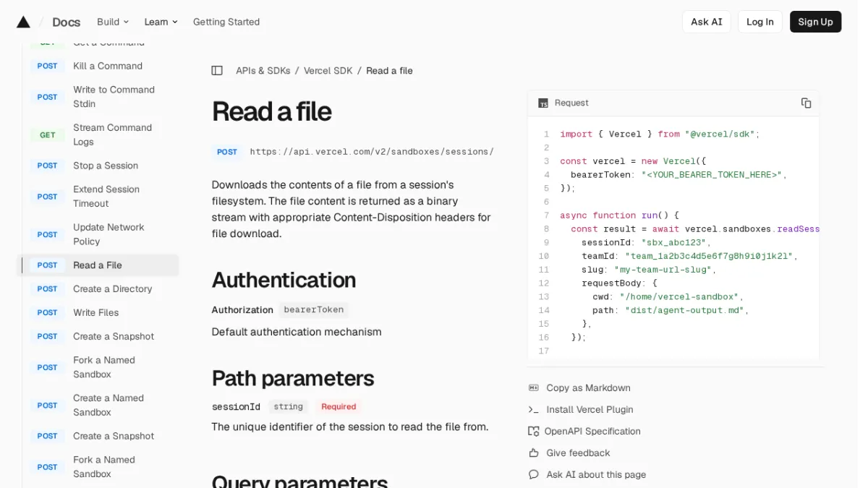Click the Log In button

(x=760, y=22)
